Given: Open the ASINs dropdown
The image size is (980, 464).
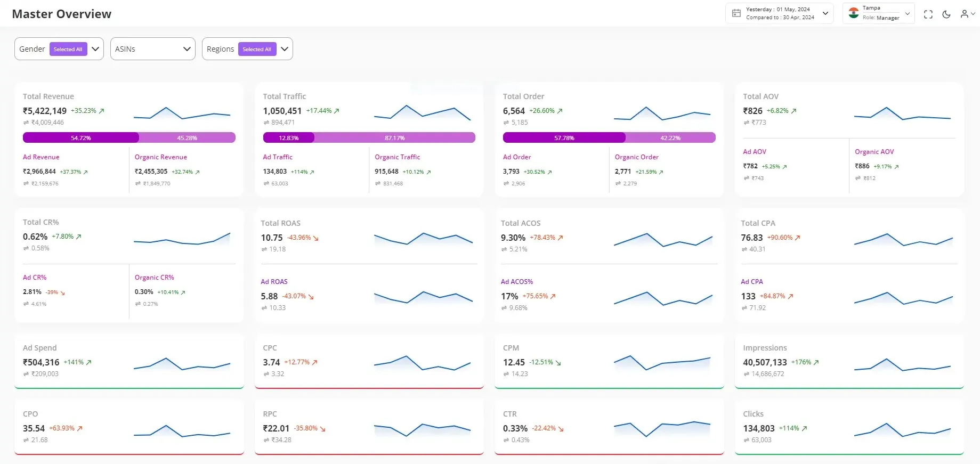Looking at the screenshot, I should click(153, 49).
